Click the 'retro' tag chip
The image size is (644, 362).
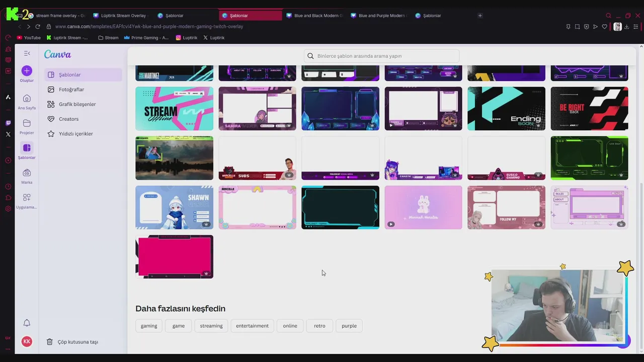[319, 326]
